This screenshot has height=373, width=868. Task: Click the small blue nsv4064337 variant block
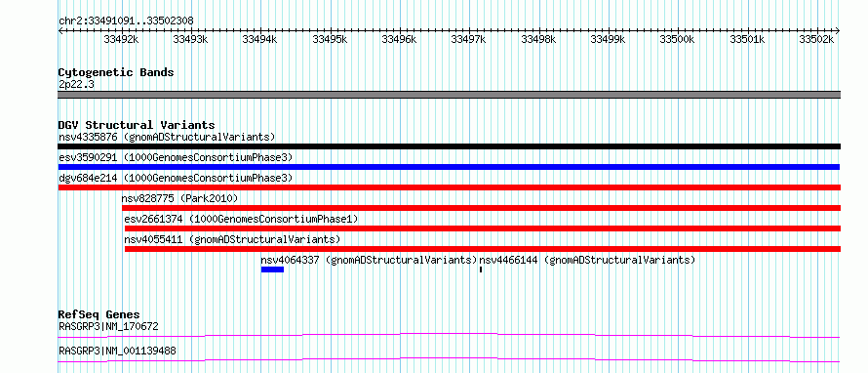pyautogui.click(x=272, y=269)
